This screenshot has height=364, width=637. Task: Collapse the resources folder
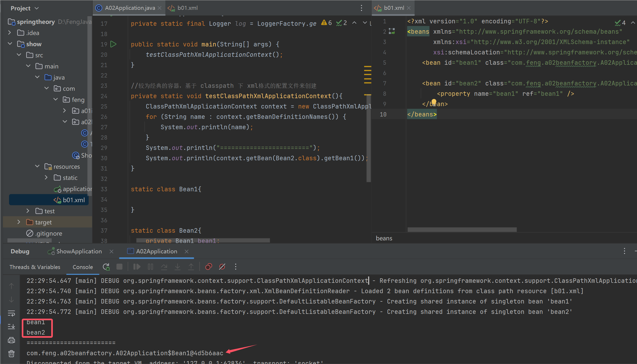click(37, 166)
